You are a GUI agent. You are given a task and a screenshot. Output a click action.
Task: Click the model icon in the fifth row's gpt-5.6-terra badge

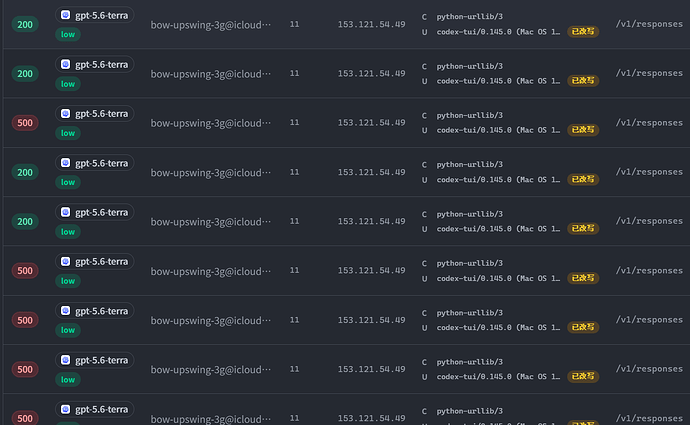(x=66, y=212)
